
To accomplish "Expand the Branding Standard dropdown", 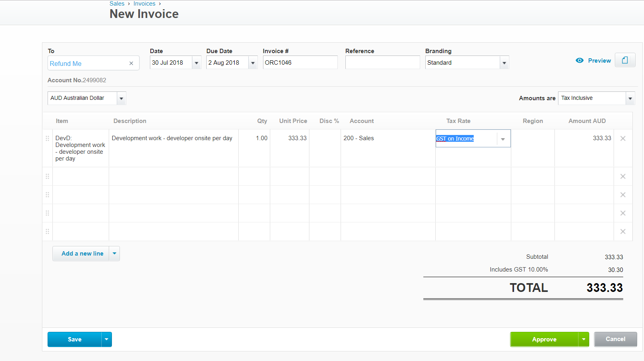I will [504, 63].
